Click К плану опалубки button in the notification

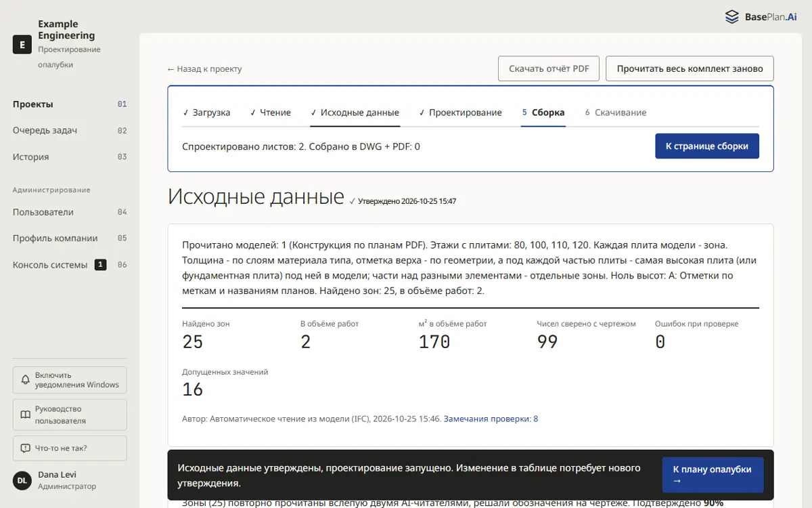(x=713, y=475)
